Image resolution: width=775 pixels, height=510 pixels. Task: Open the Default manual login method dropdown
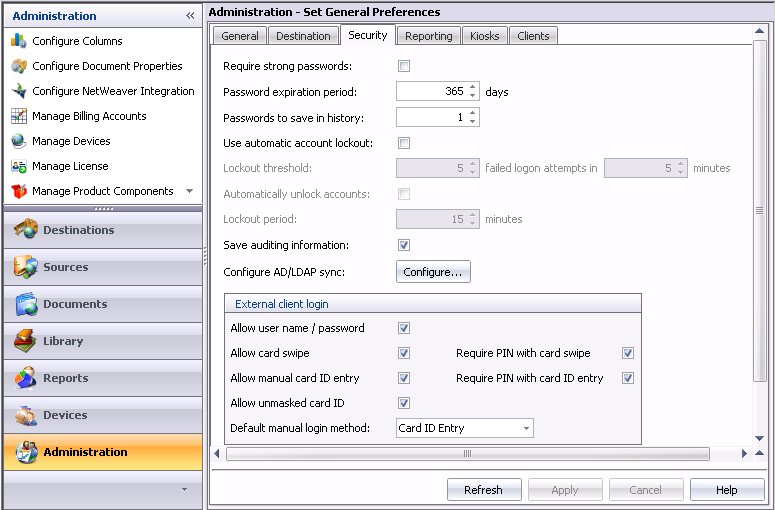pyautogui.click(x=526, y=428)
